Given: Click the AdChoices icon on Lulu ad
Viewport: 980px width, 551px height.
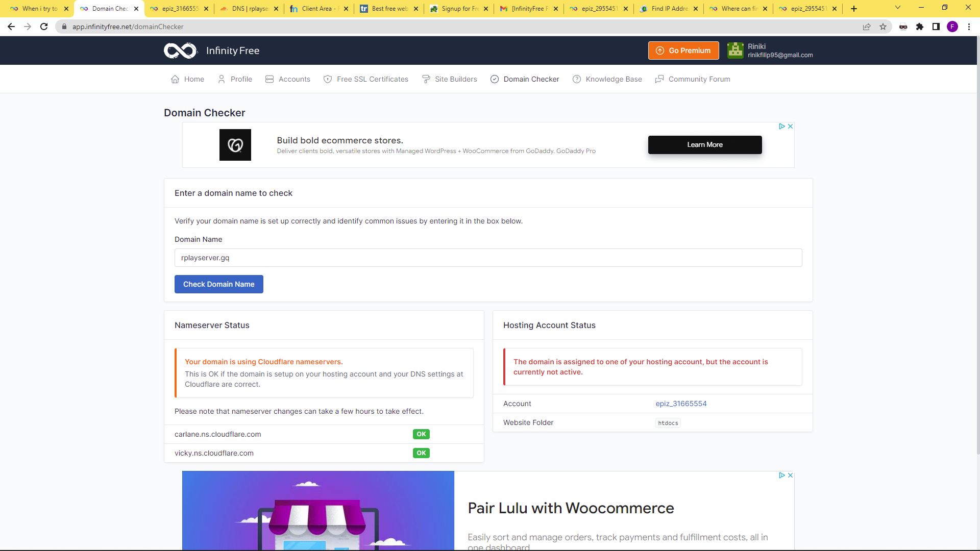Looking at the screenshot, I should pos(781,475).
